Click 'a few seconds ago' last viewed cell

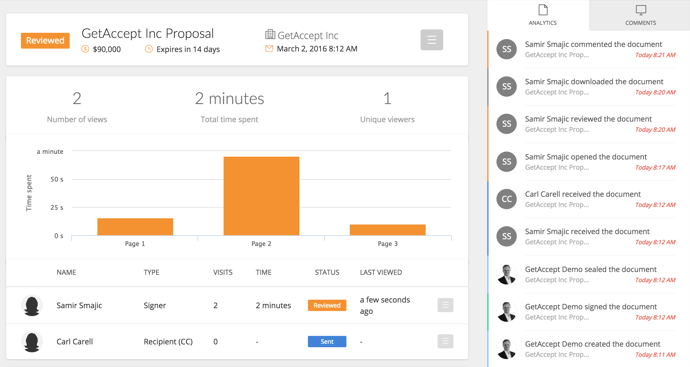[385, 305]
